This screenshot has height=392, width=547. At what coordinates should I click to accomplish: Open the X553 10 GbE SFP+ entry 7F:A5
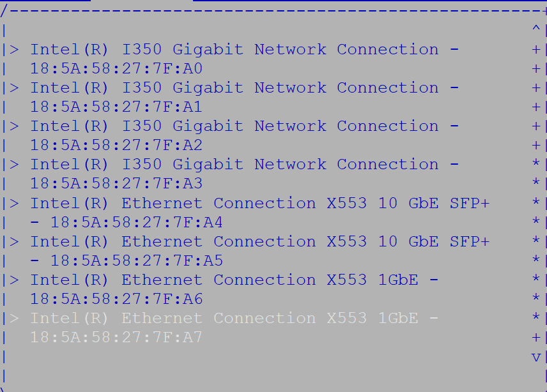click(x=260, y=251)
